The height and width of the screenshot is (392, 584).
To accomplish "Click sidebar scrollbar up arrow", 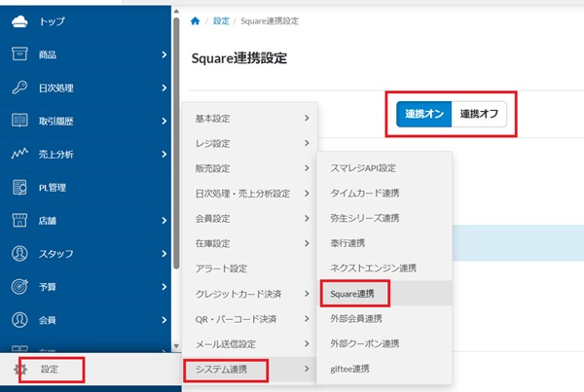I will 176,11.
